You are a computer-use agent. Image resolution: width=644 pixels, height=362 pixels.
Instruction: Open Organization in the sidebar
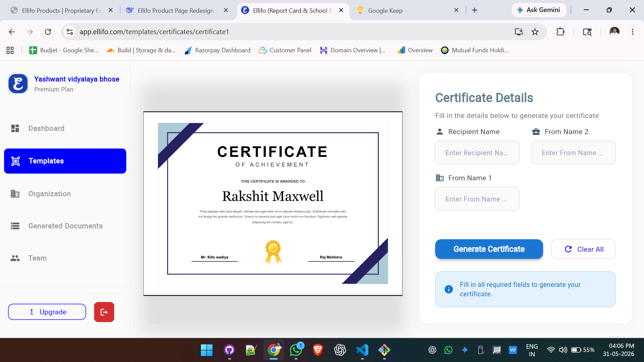click(x=65, y=194)
